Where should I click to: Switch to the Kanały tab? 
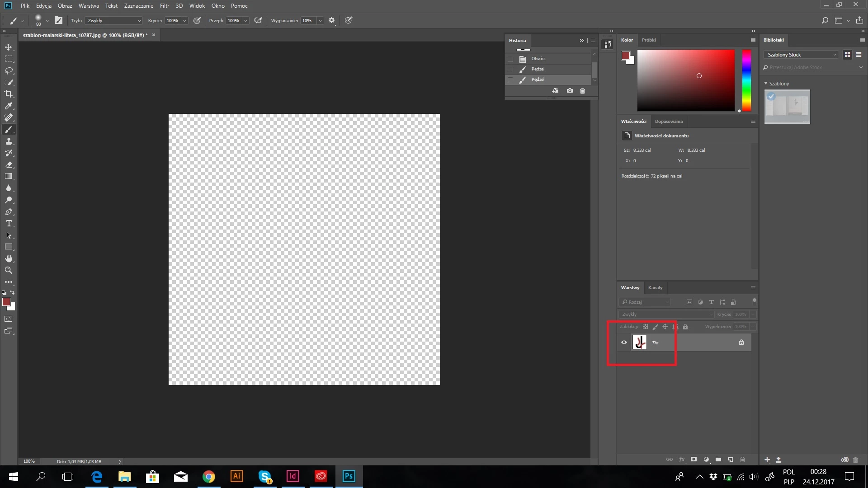pos(655,288)
